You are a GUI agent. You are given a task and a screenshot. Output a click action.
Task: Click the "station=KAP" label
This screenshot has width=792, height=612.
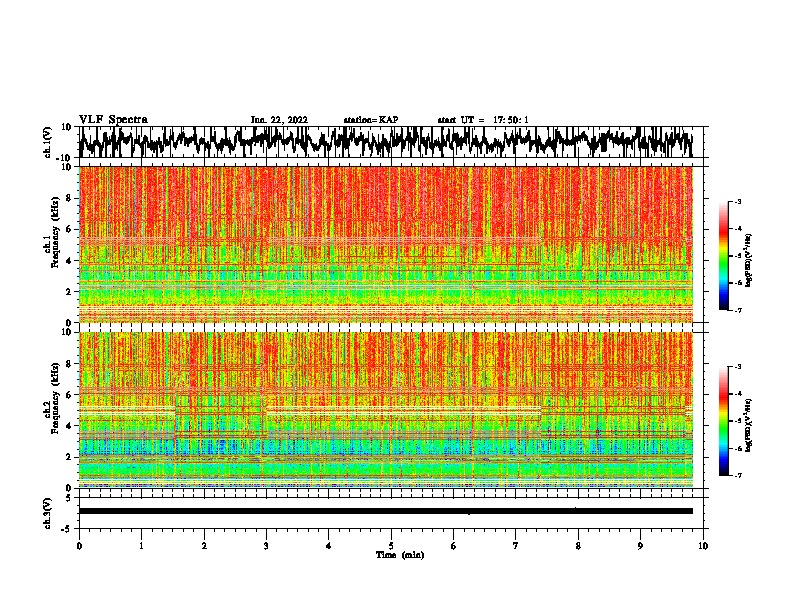pyautogui.click(x=371, y=120)
